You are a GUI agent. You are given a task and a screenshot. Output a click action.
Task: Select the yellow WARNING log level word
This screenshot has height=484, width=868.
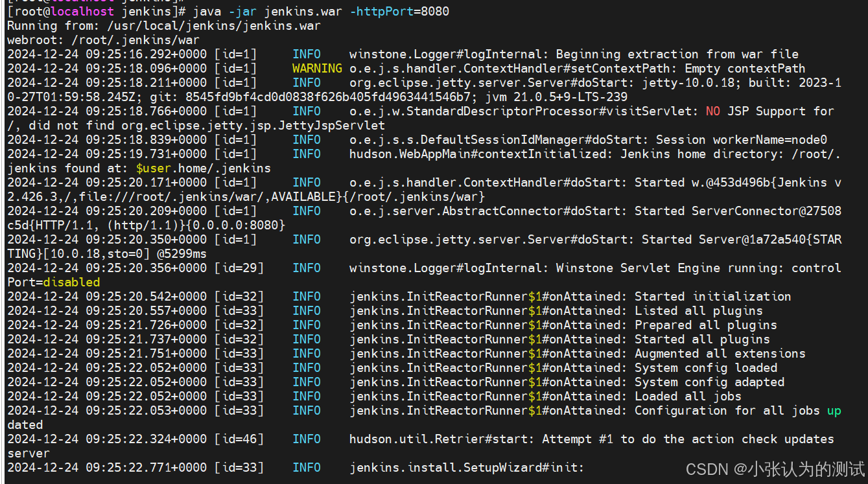click(317, 69)
